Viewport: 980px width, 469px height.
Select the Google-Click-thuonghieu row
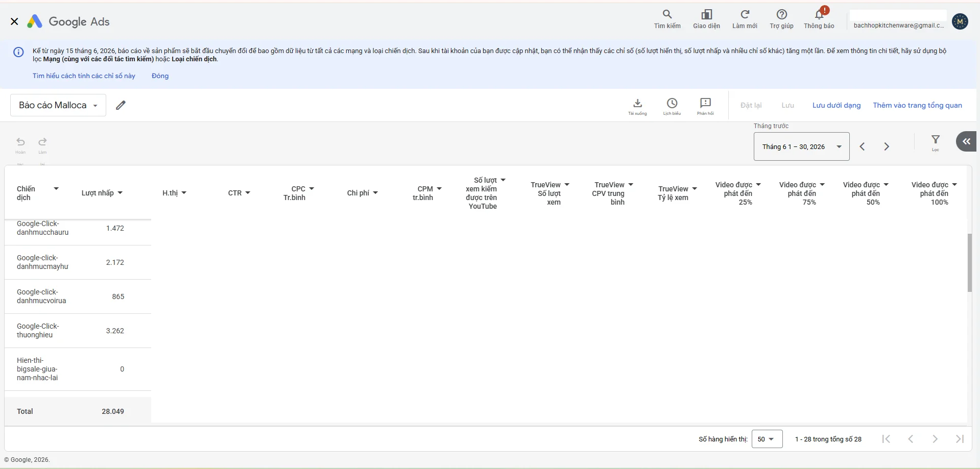[78, 331]
